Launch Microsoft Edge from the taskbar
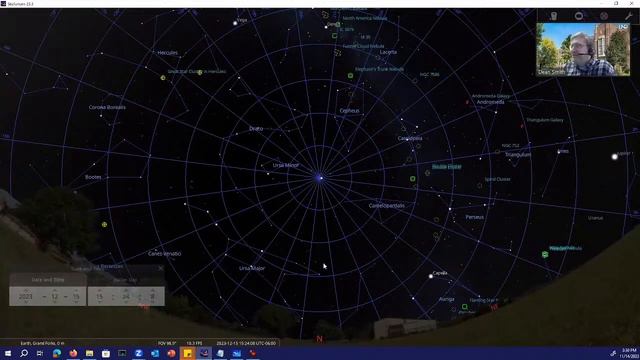This screenshot has height=360, width=640. coord(57,353)
